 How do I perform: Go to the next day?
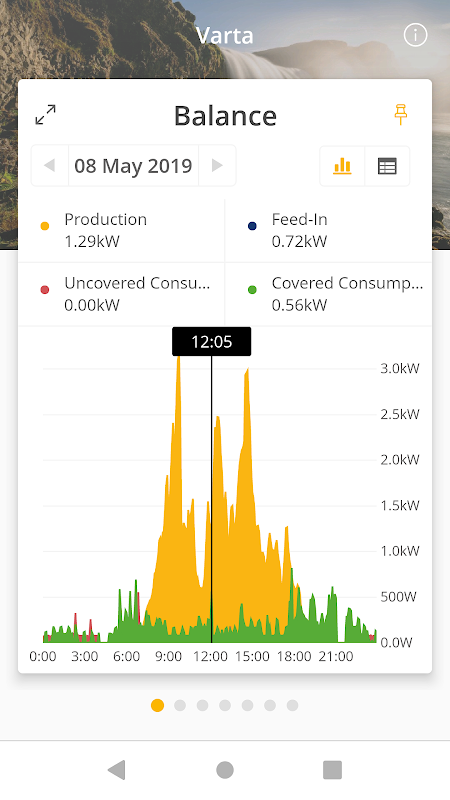pos(217,165)
